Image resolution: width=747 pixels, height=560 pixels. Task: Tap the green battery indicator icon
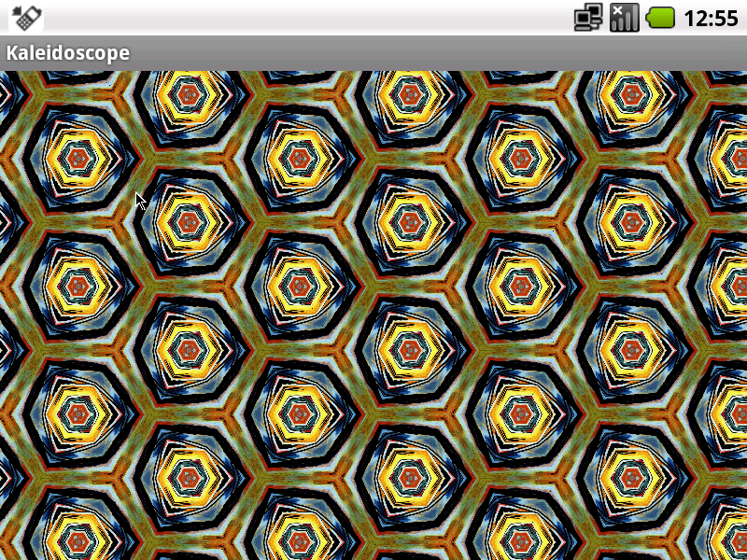coord(660,18)
